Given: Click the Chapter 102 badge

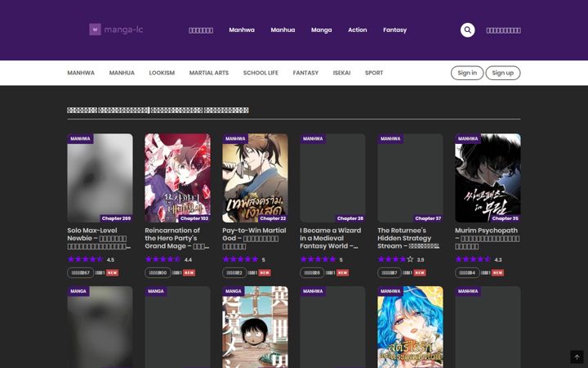Looking at the screenshot, I should pyautogui.click(x=194, y=218).
